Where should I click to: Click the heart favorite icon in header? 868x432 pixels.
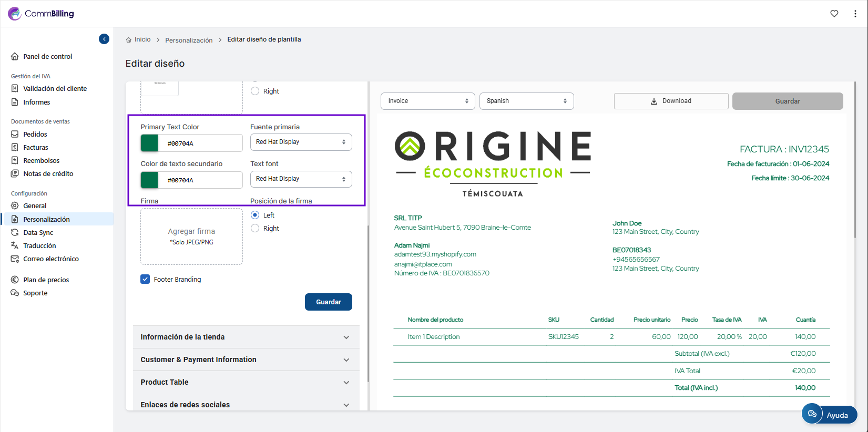click(x=834, y=14)
